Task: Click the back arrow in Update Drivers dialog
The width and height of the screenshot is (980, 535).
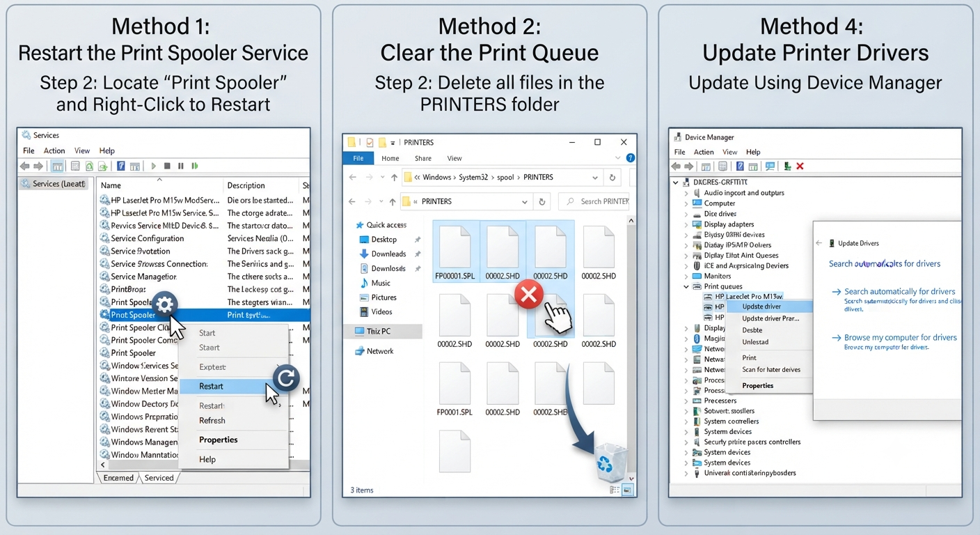Action: point(819,243)
